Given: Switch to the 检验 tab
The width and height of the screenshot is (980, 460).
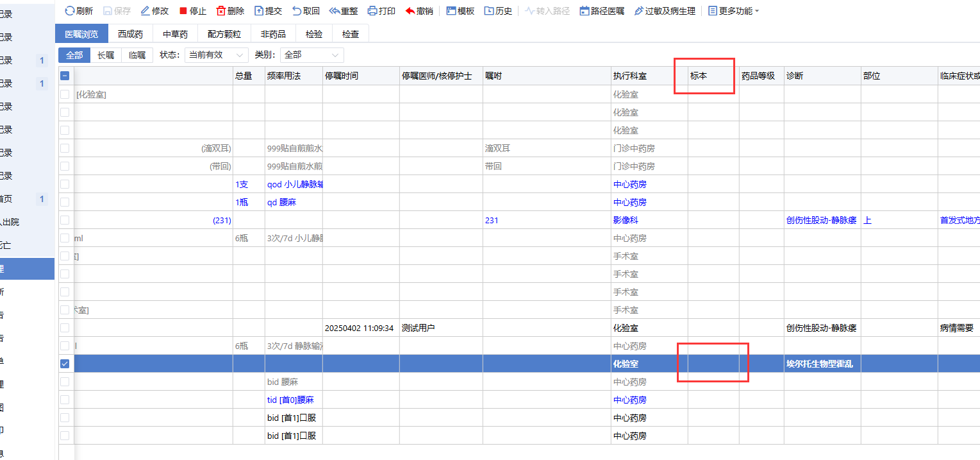Looking at the screenshot, I should point(314,34).
